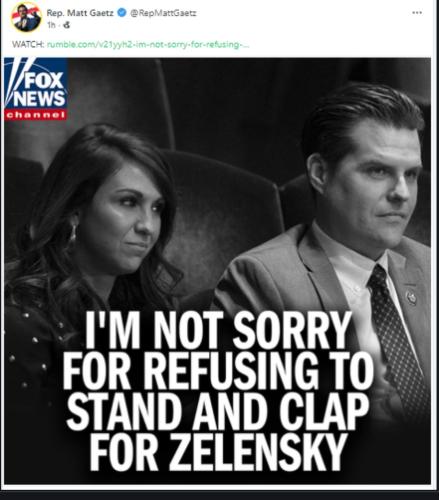
Task: Click the FOR REFUSING TO text line
Action: [x=218, y=371]
